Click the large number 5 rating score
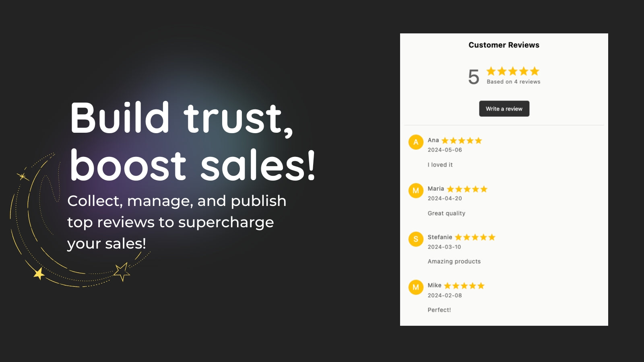644x362 pixels. [x=473, y=75]
